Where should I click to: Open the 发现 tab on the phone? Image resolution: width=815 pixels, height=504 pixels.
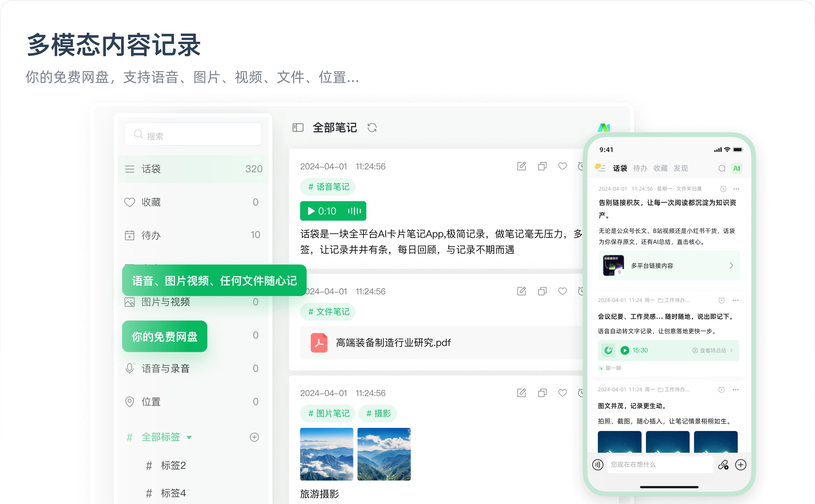point(682,168)
